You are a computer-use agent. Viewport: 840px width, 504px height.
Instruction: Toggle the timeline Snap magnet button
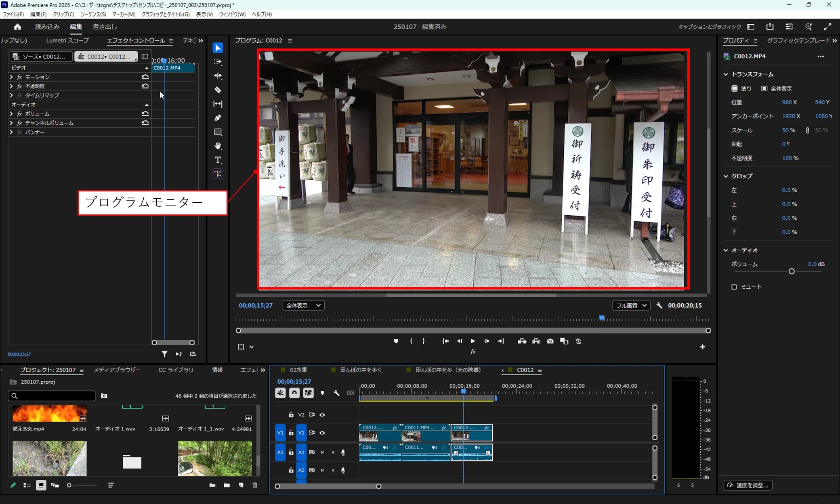point(294,393)
